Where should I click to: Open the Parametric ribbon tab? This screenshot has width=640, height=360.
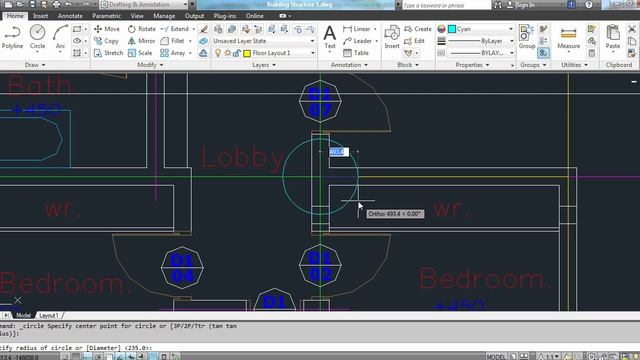(107, 16)
